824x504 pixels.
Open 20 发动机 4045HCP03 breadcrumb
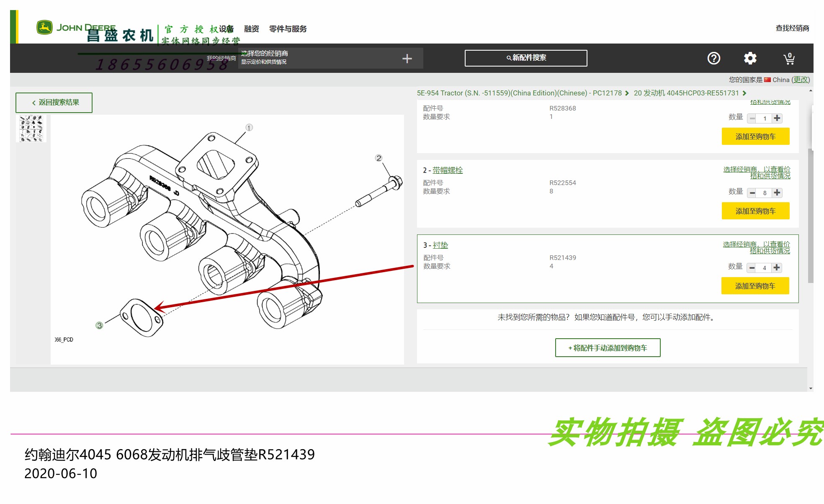[x=686, y=93]
